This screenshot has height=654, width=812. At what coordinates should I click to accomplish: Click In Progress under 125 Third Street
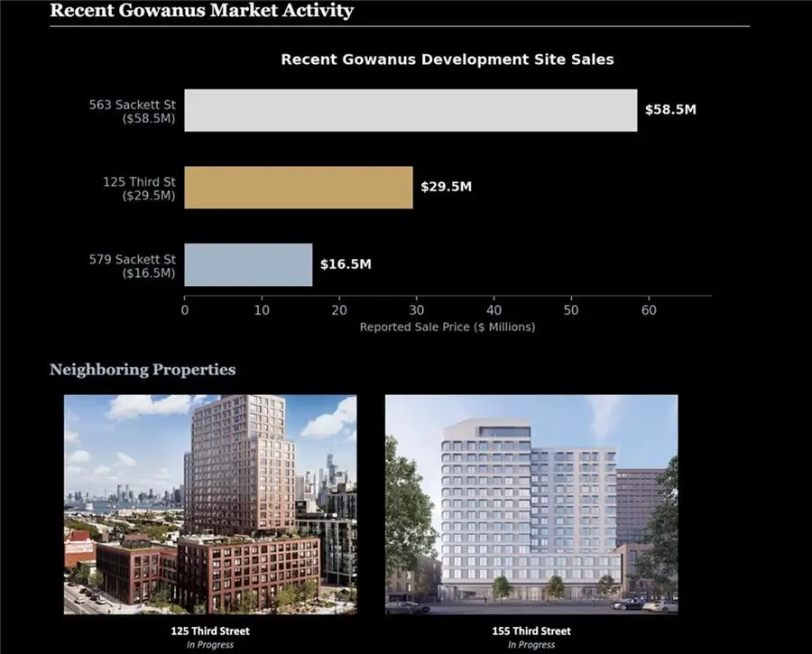210,645
